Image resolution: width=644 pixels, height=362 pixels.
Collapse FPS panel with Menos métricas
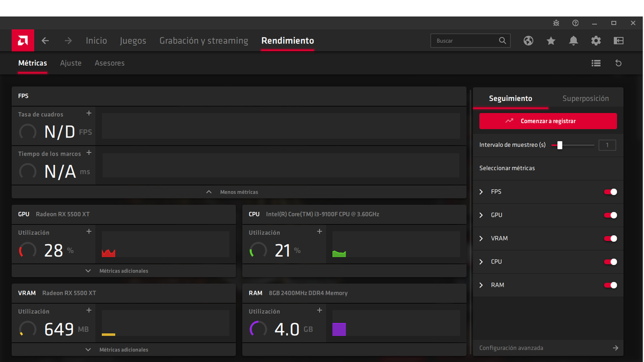pos(239,192)
